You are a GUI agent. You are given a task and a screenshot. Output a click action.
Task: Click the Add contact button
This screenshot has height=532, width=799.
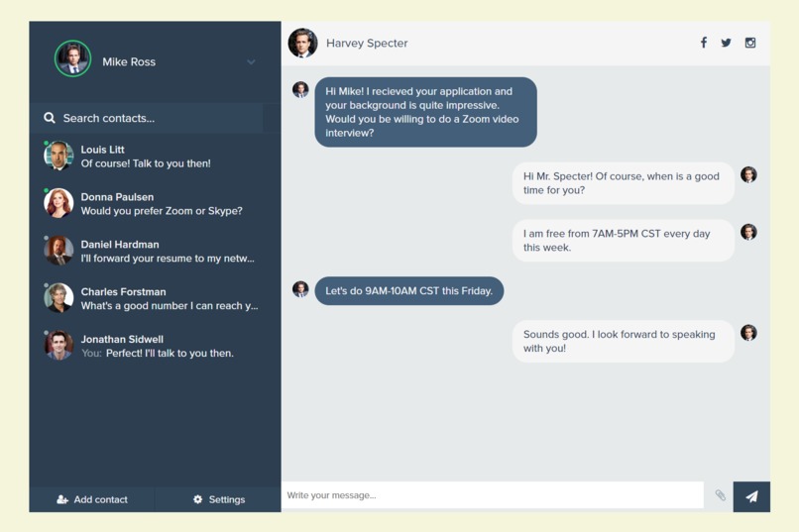(92, 499)
